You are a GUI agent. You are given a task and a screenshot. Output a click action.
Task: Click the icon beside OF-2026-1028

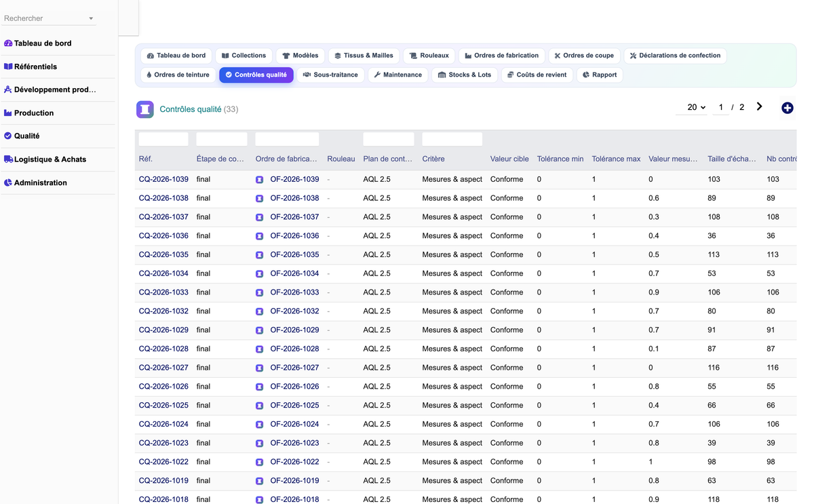pyautogui.click(x=259, y=349)
